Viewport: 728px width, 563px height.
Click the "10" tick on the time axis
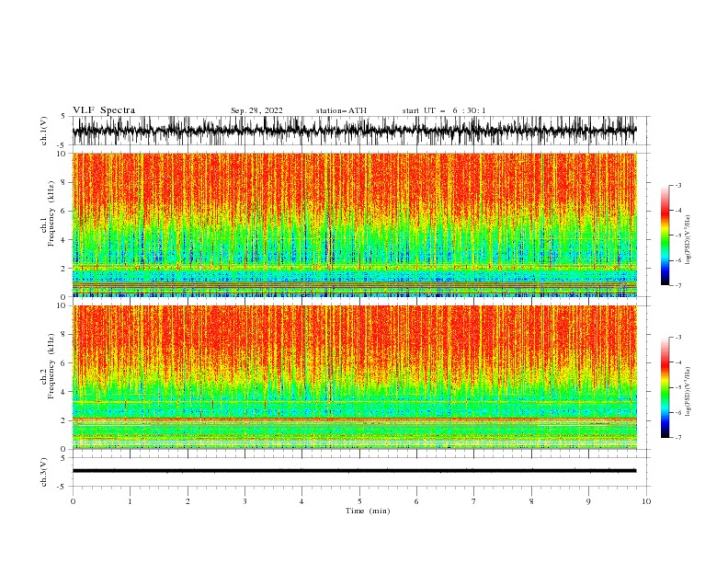coord(646,501)
